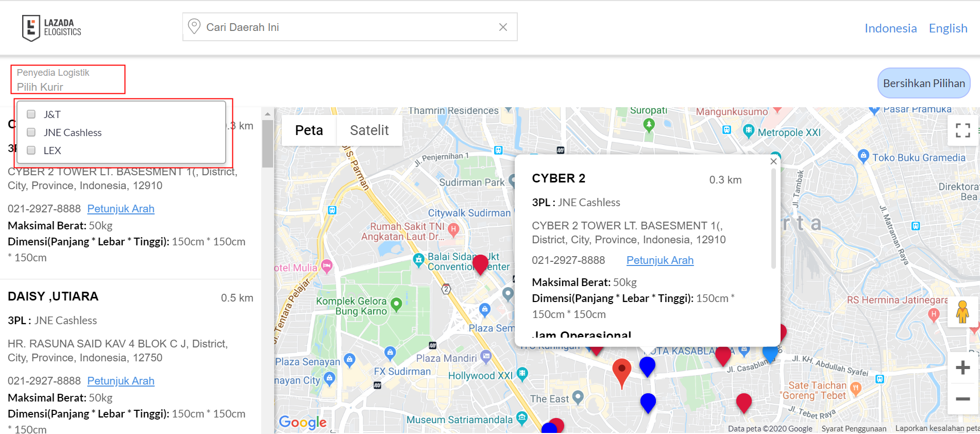Click Sate Taichan Goreng restaurant pin
This screenshot has width=980, height=434.
[856, 389]
